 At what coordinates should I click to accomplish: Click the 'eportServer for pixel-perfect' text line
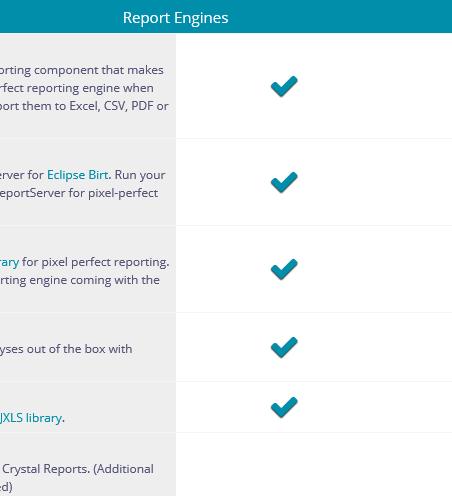point(79,193)
